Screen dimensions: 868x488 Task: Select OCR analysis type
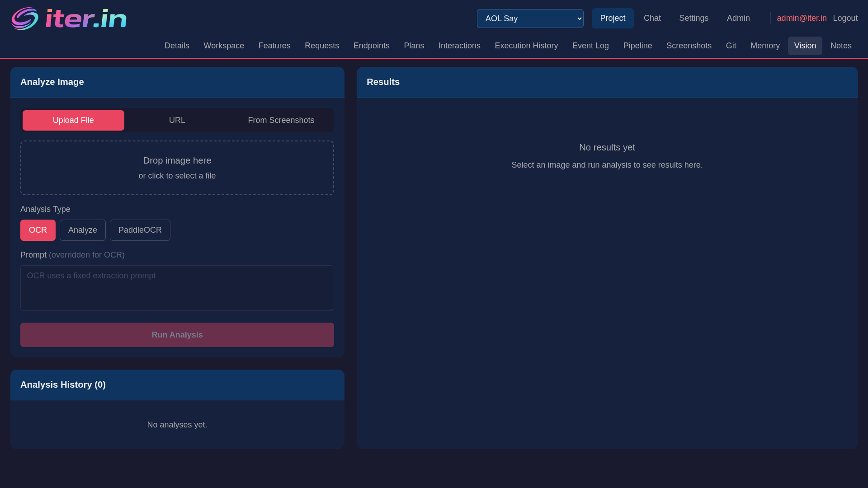pos(38,230)
